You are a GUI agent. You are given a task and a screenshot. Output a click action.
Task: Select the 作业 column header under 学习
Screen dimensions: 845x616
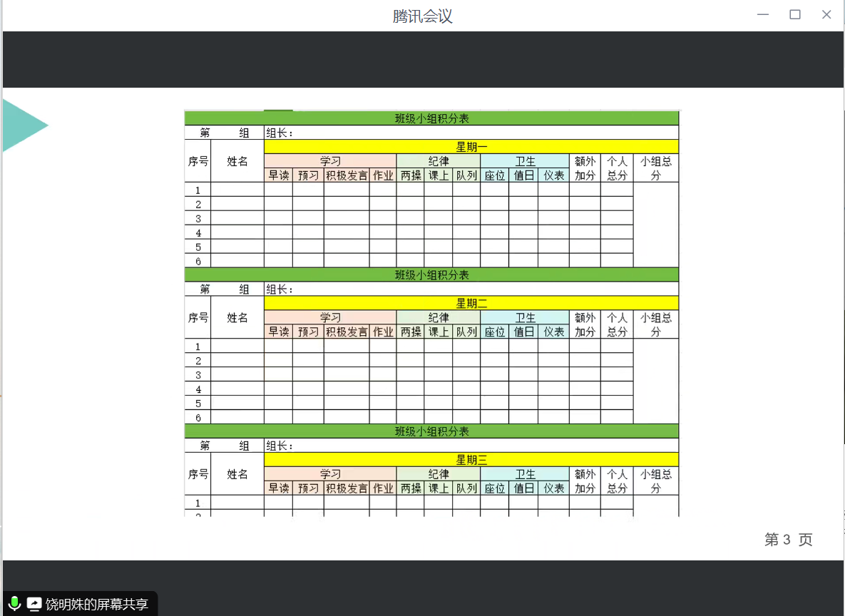click(x=383, y=175)
